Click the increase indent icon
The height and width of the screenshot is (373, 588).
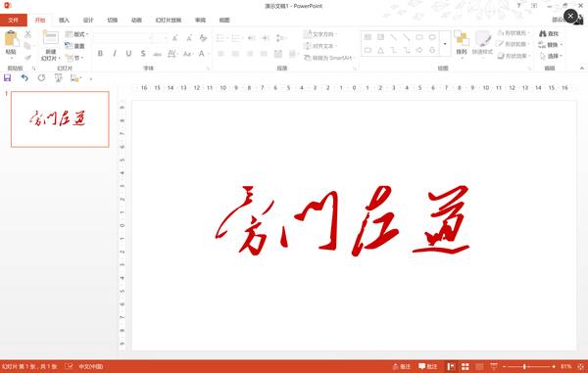[266, 38]
